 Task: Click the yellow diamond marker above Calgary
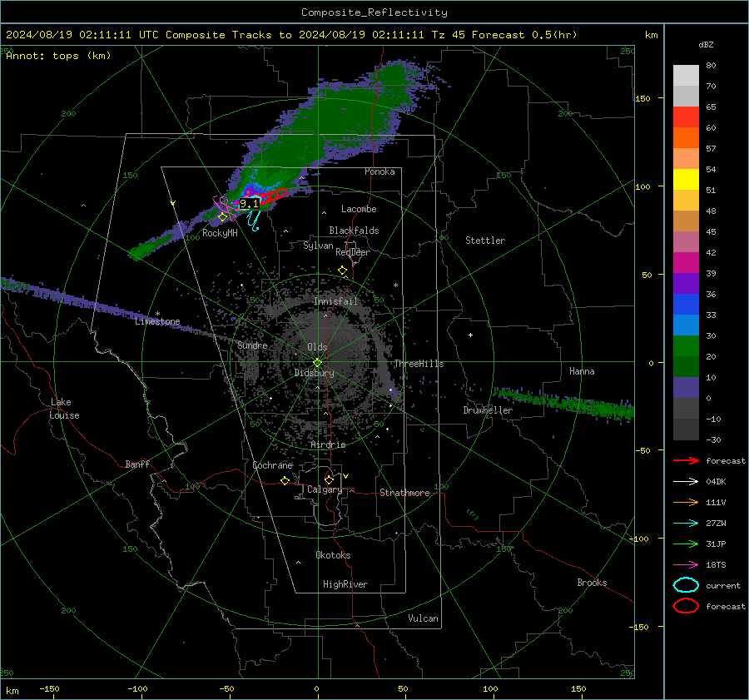[x=329, y=479]
